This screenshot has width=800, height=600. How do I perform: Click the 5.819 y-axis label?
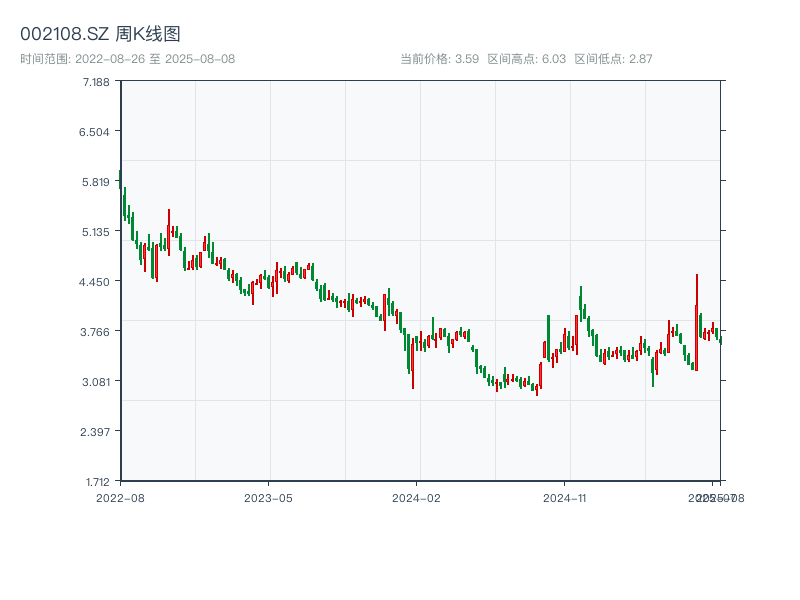[97, 182]
